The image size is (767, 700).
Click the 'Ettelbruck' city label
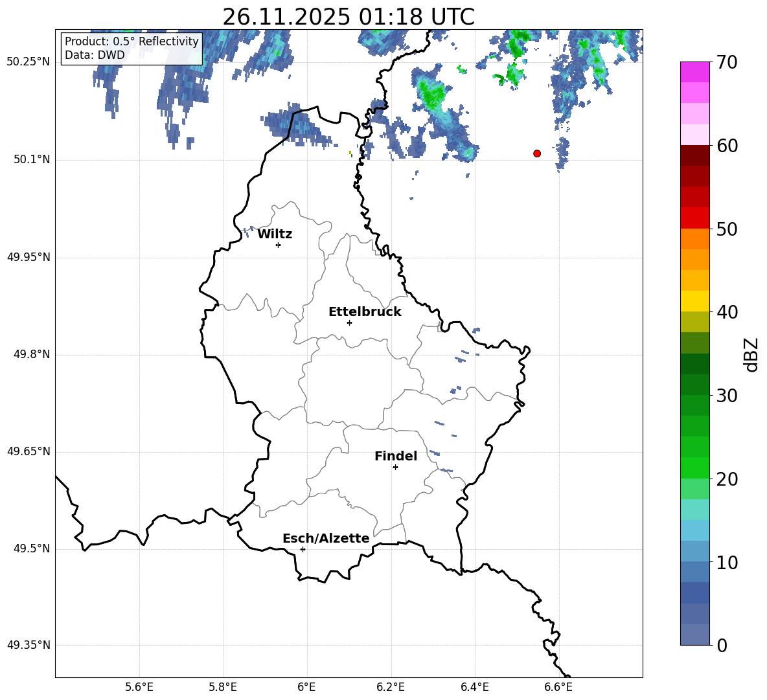365,312
